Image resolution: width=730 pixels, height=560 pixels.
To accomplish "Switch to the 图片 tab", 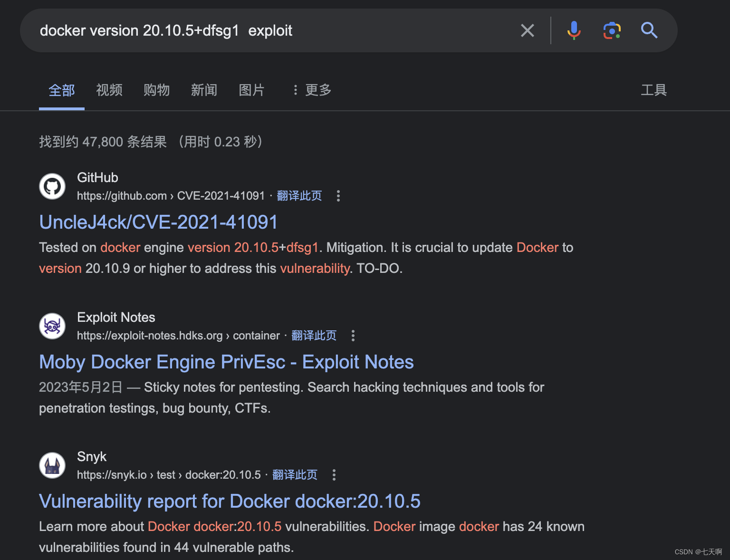I will (x=252, y=90).
